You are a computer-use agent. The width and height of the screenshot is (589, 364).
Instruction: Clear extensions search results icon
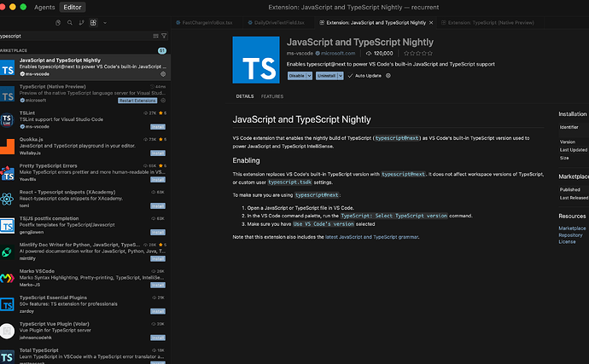coord(155,36)
